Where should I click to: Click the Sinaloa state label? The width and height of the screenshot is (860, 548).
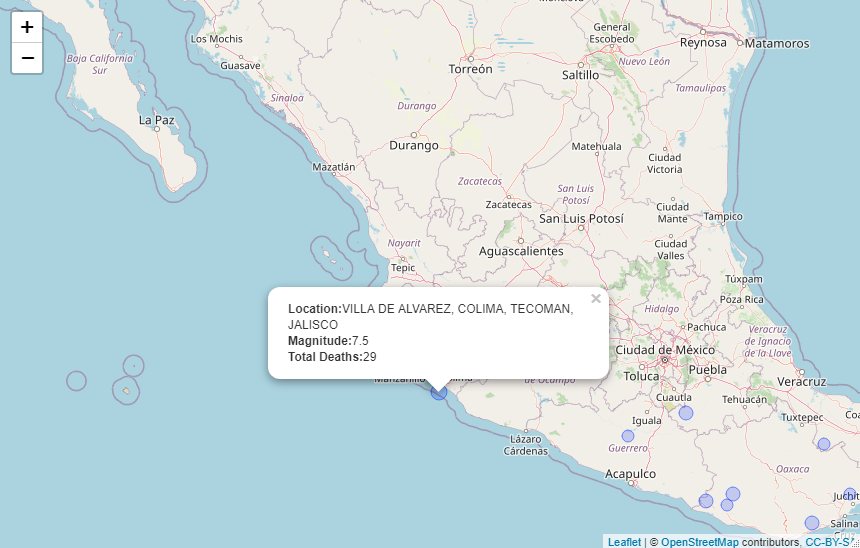287,98
